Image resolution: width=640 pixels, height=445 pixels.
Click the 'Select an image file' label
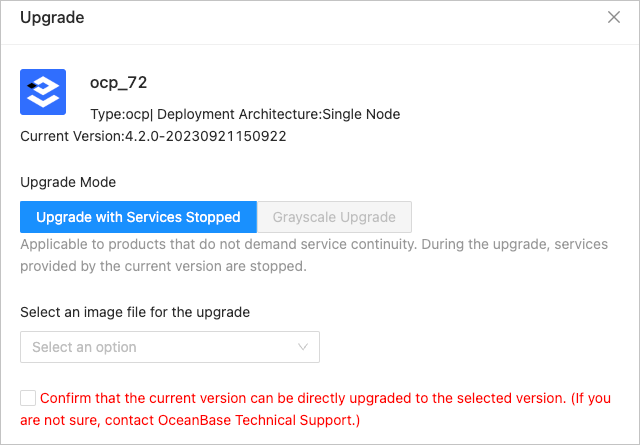click(x=135, y=311)
